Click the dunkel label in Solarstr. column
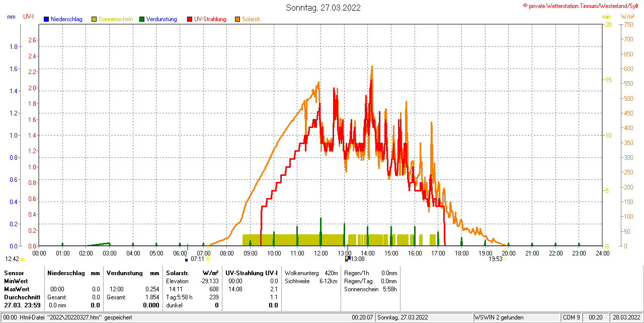The image size is (644, 323). point(175,305)
